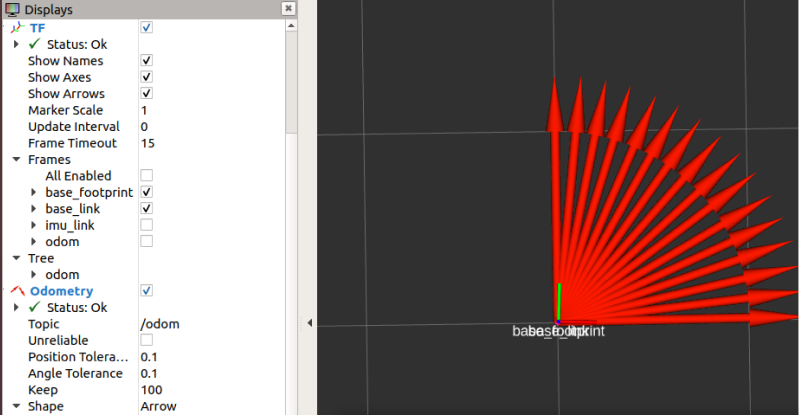Disable the base_footprint frame checkbox
The width and height of the screenshot is (799, 415).
click(x=146, y=192)
